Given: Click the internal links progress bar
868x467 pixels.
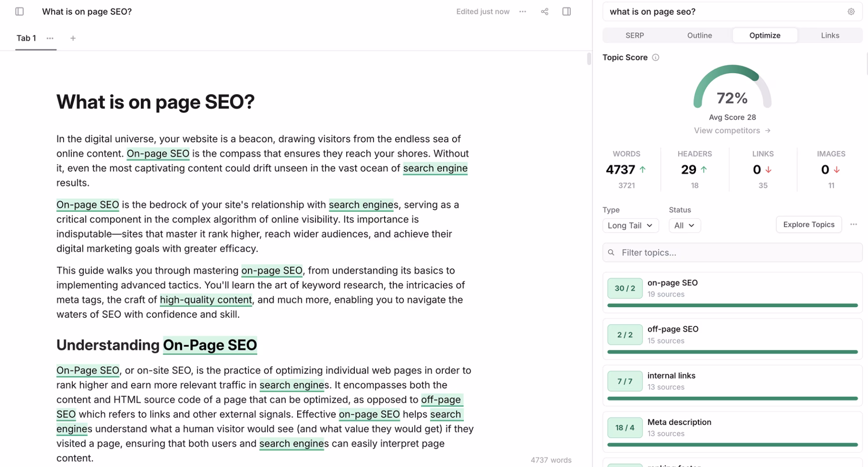Looking at the screenshot, I should tap(732, 398).
